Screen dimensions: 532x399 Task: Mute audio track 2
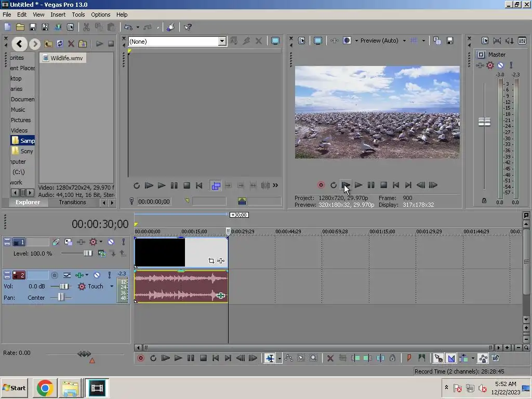[97, 275]
